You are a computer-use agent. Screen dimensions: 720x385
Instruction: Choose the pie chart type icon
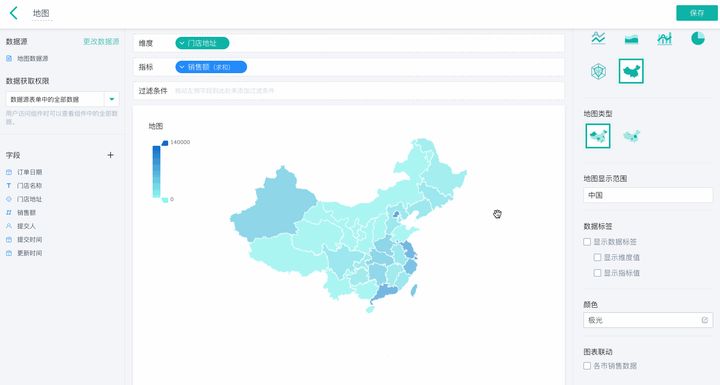(698, 38)
